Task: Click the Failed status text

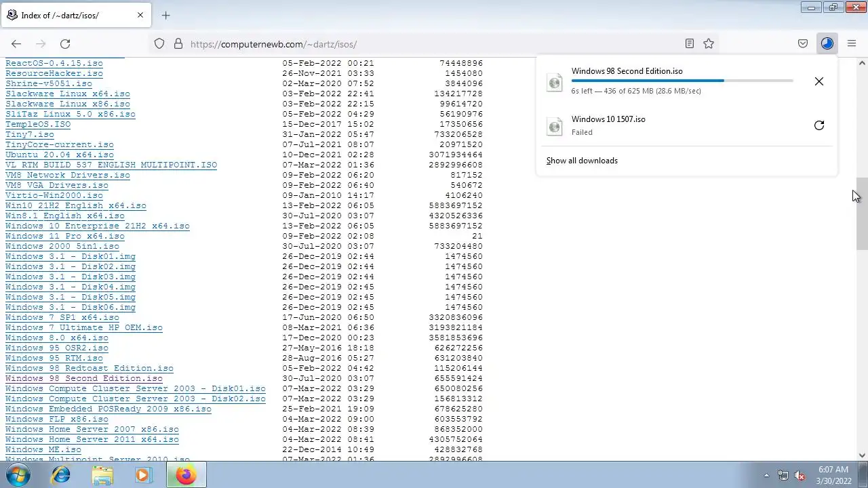Action: pyautogui.click(x=582, y=132)
